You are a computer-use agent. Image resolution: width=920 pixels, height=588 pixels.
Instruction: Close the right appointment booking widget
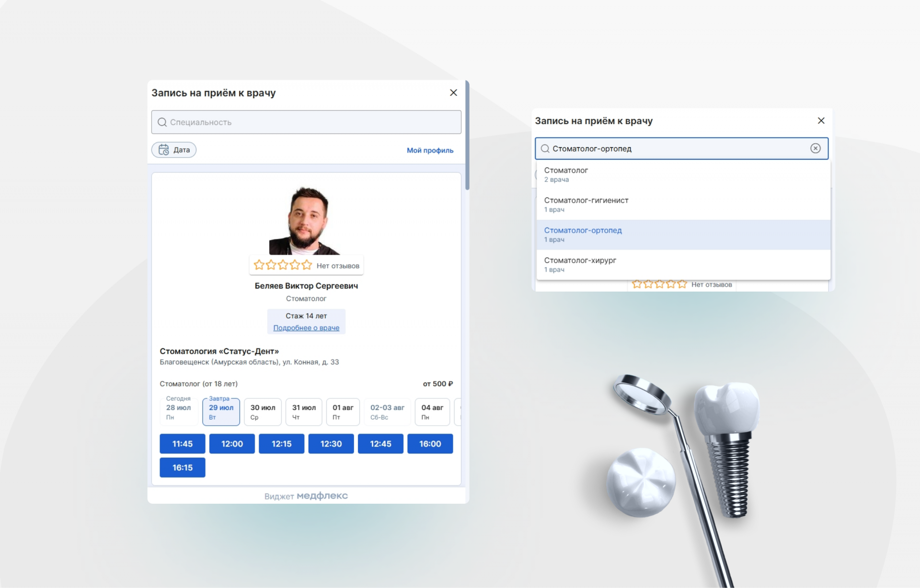pos(821,121)
